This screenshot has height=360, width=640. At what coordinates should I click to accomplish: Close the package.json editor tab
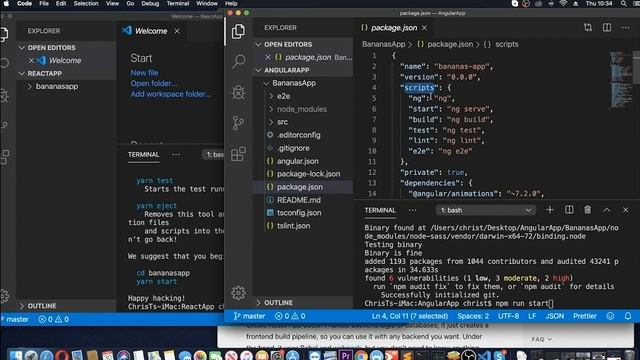(424, 28)
